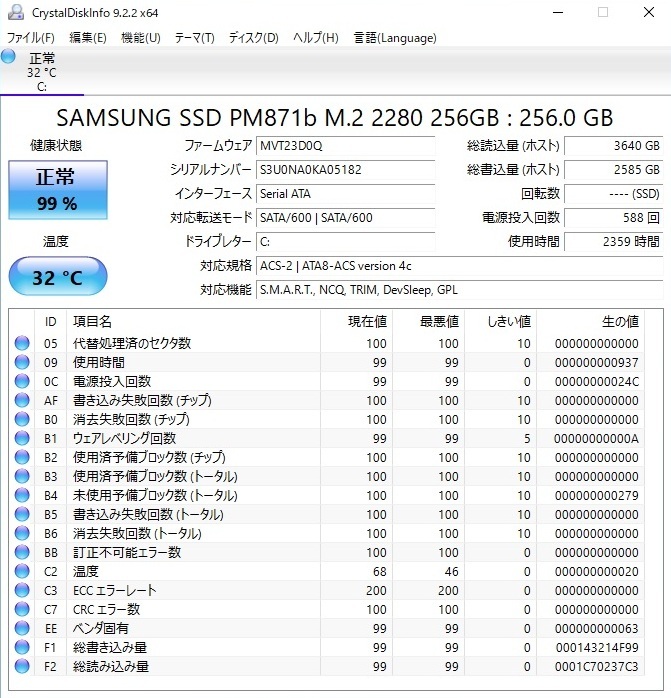Click the status orb for attribute B5
The image size is (671, 698).
pyautogui.click(x=22, y=514)
